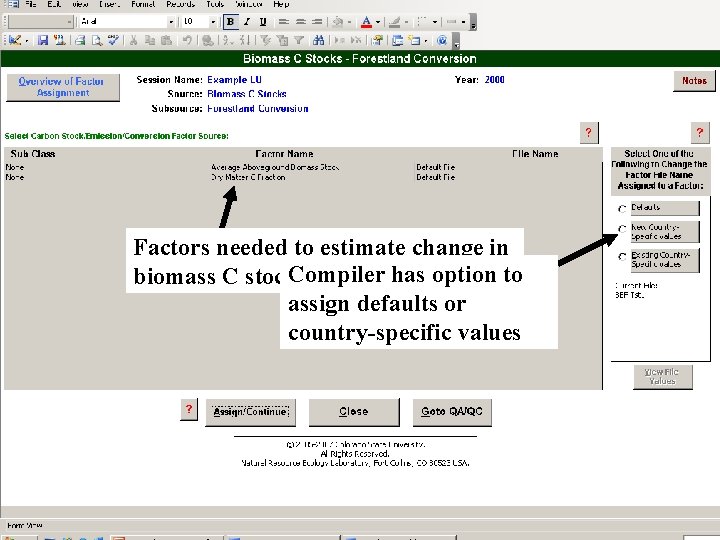
Task: Open the File menu
Action: pos(30,4)
